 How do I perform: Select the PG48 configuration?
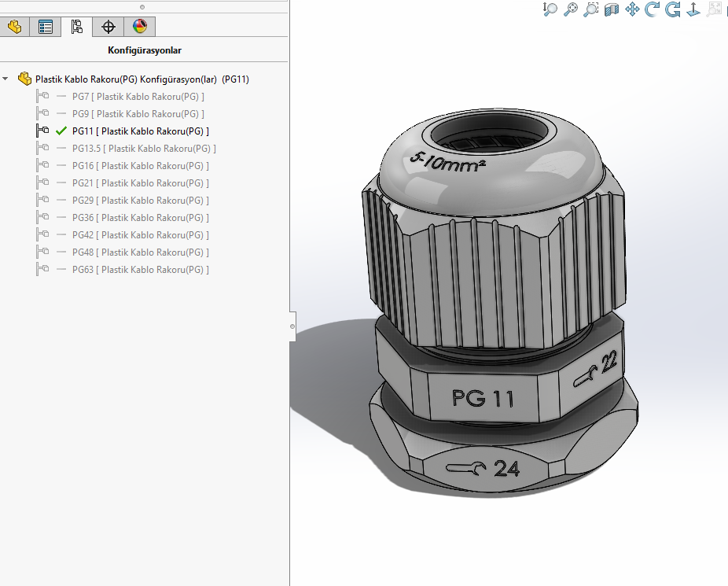pos(140,252)
